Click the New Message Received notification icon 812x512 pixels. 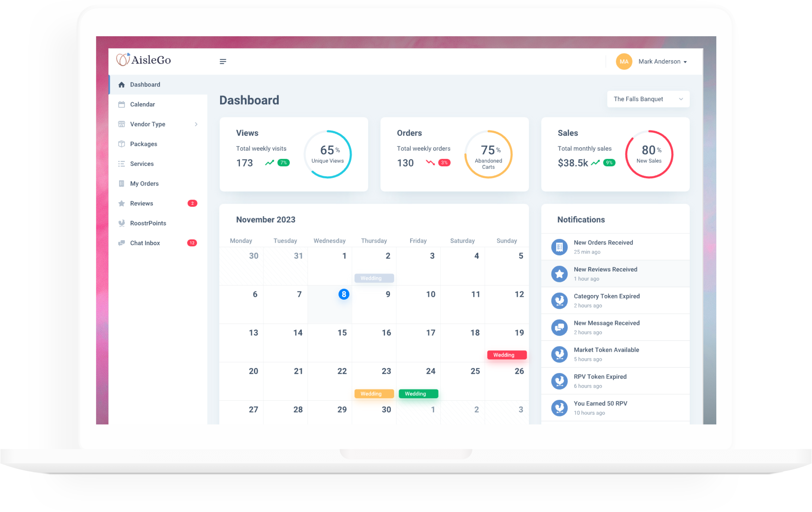[x=559, y=327]
